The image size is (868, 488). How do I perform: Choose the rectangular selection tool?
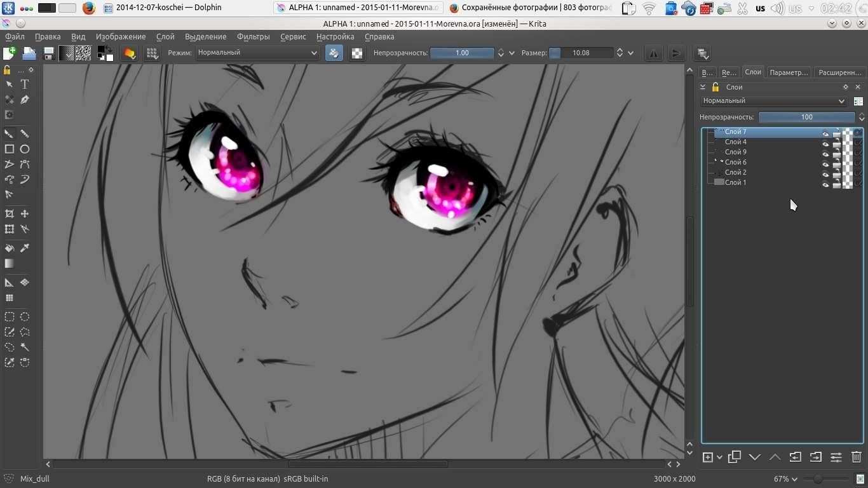tap(9, 317)
